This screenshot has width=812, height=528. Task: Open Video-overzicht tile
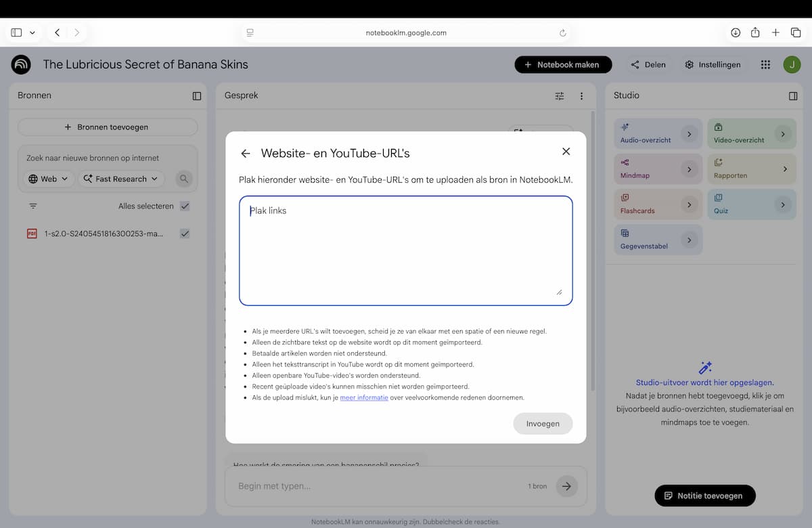[752, 134]
